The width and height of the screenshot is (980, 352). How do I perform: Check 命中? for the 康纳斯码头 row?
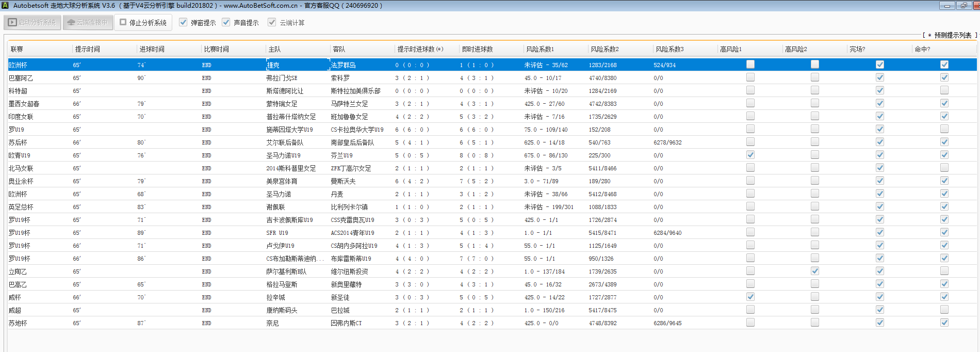[944, 310]
